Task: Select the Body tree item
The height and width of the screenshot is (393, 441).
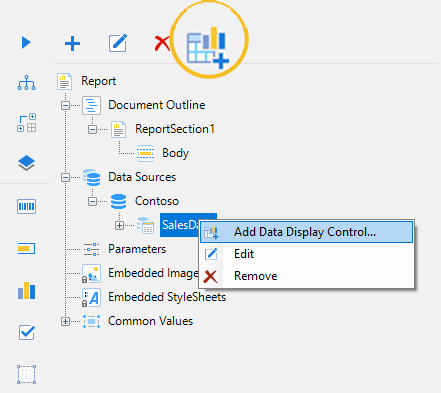Action: [x=175, y=153]
